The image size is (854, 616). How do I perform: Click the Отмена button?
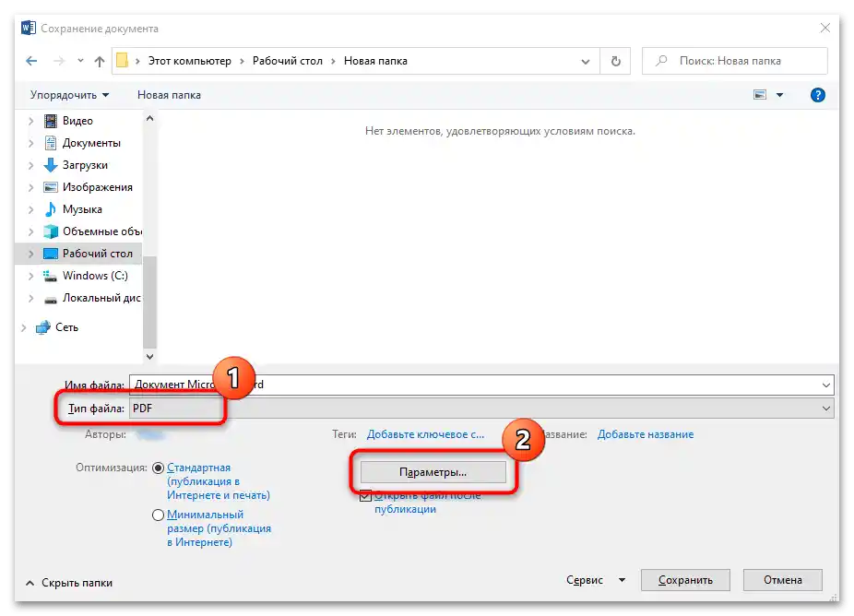783,580
